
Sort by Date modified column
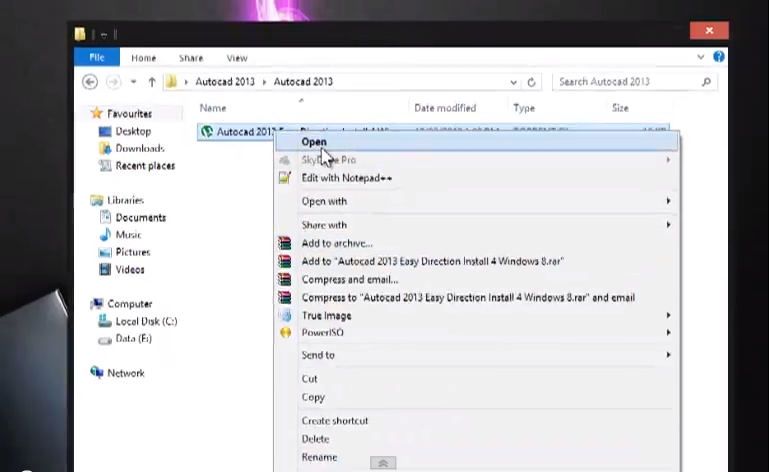tap(445, 108)
